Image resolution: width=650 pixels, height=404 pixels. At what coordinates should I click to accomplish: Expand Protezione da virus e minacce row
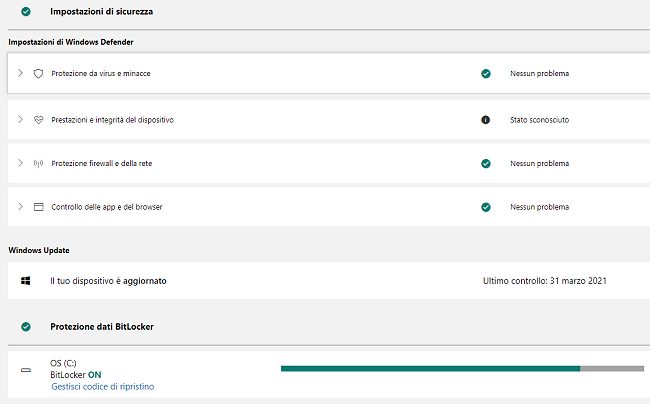point(20,74)
